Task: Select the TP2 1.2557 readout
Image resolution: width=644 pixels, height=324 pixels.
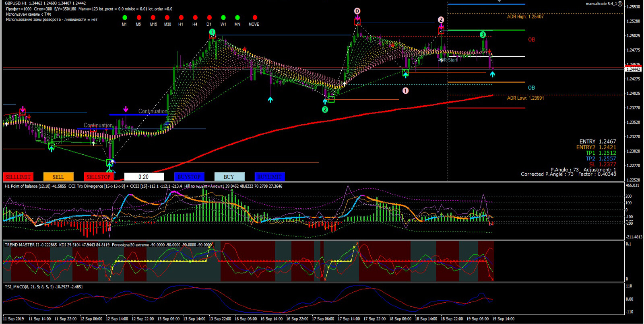Action: tap(601, 158)
